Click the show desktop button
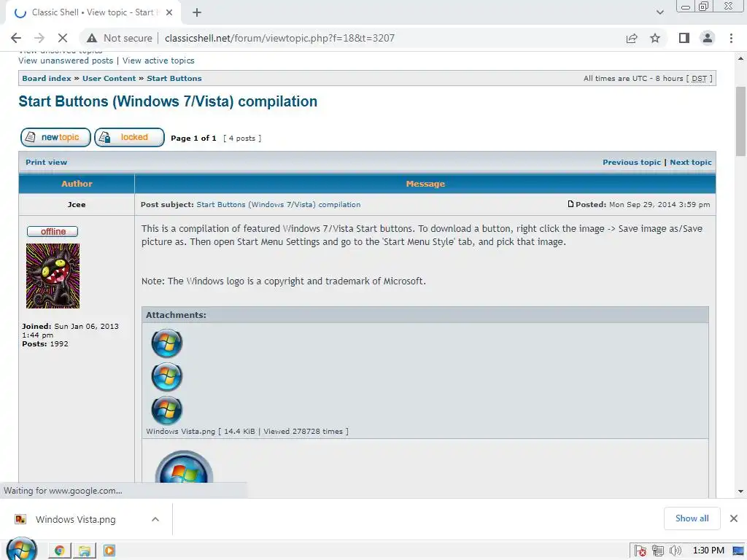 [739, 551]
